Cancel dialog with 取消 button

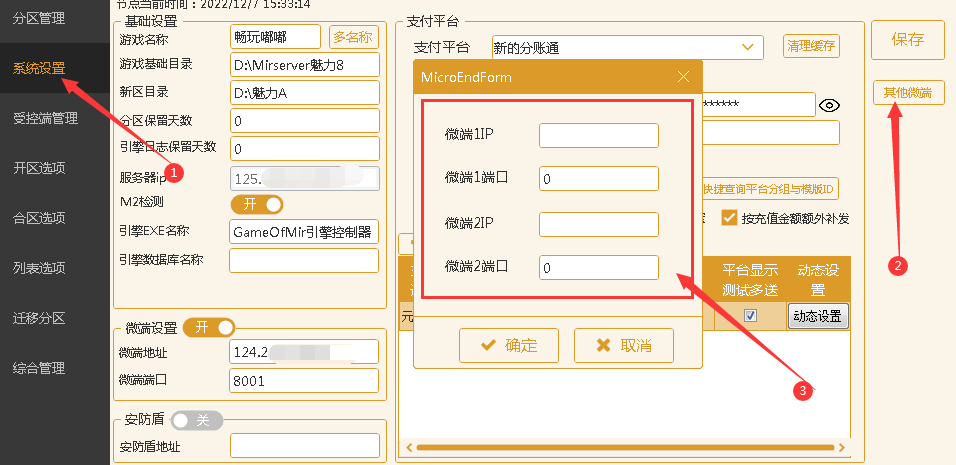coord(624,346)
